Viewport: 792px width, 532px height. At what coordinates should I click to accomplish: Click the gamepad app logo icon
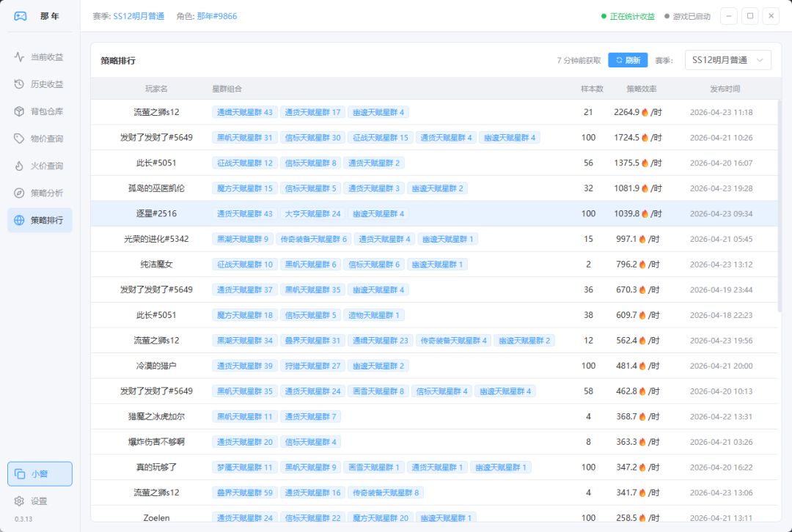pyautogui.click(x=21, y=16)
